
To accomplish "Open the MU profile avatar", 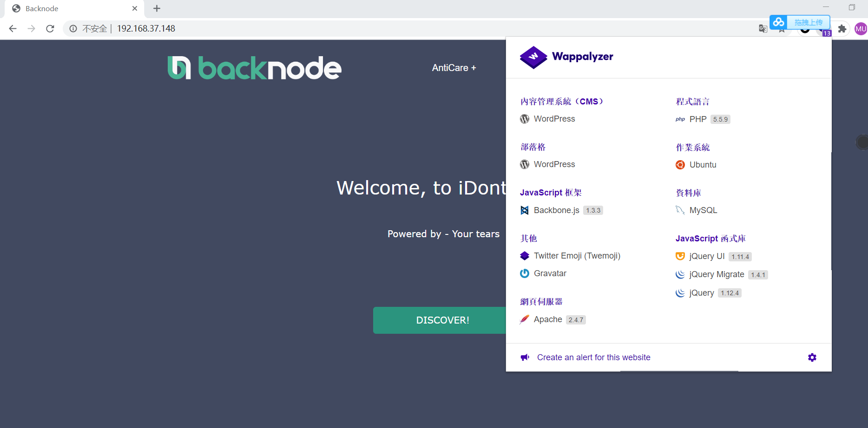I will click(861, 29).
